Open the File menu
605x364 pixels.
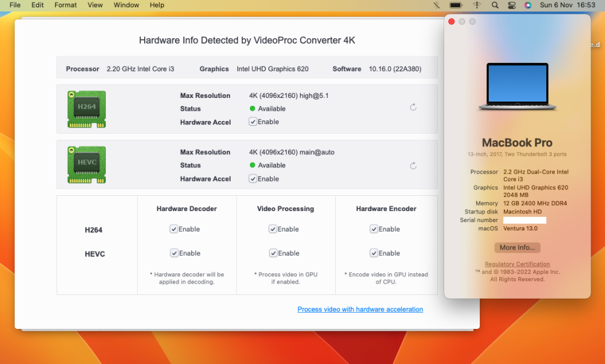click(x=15, y=5)
